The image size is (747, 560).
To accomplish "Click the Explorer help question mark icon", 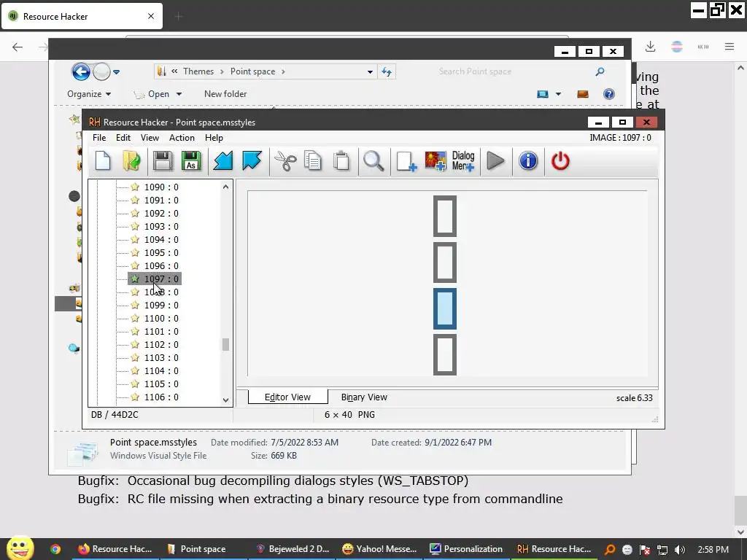I will [x=609, y=94].
